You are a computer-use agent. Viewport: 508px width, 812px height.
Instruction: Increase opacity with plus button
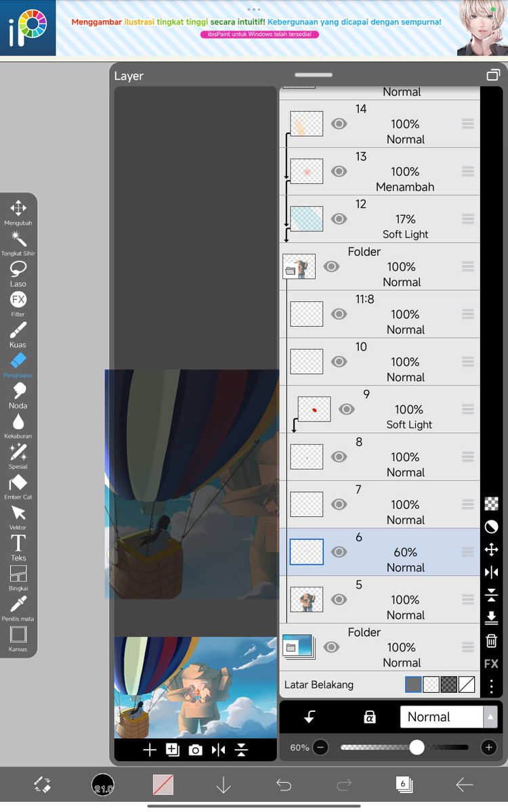coord(488,747)
